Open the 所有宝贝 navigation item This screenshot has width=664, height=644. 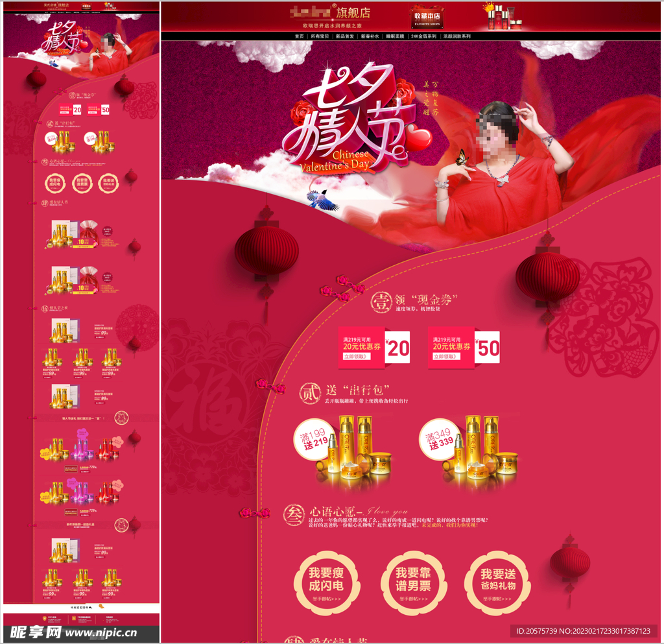click(x=320, y=36)
